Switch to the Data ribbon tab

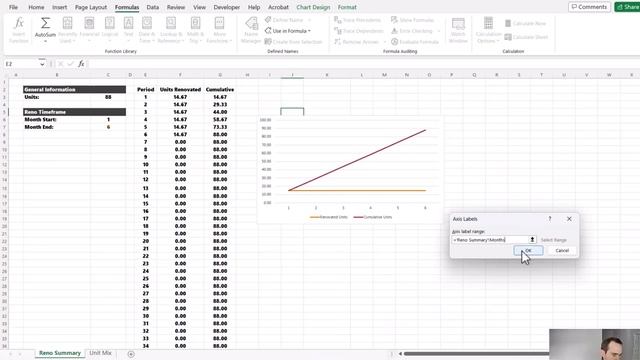pos(153,7)
